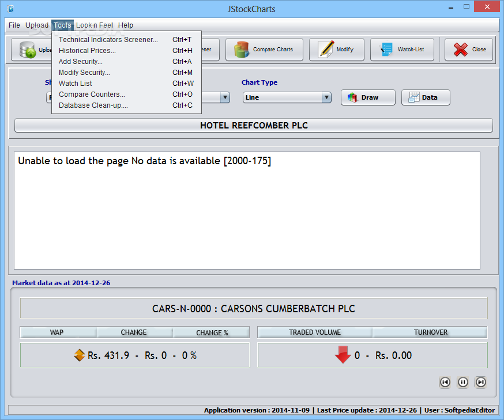The height and width of the screenshot is (420, 504).
Task: Select Modify Security menu entry
Action: pyautogui.click(x=126, y=72)
